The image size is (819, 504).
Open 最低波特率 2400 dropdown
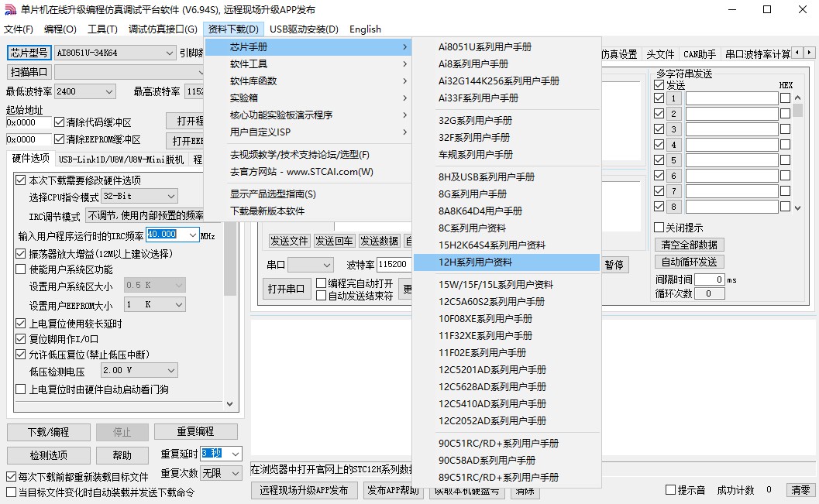click(x=109, y=92)
